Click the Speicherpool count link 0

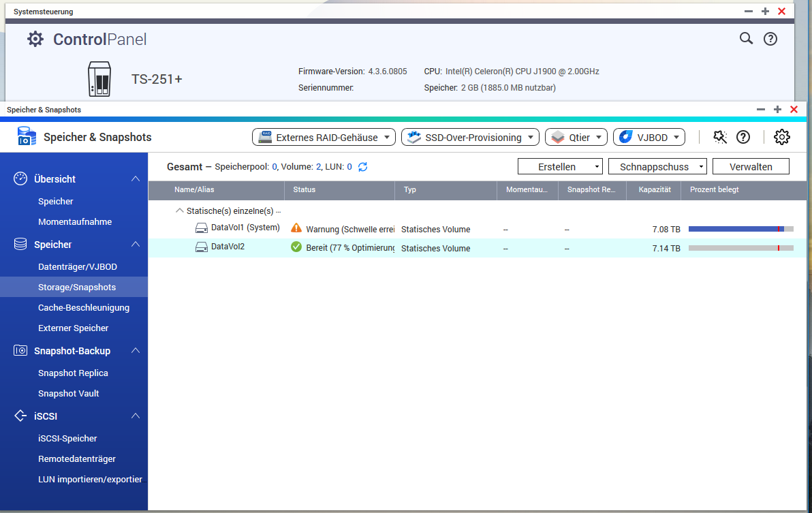[275, 167]
